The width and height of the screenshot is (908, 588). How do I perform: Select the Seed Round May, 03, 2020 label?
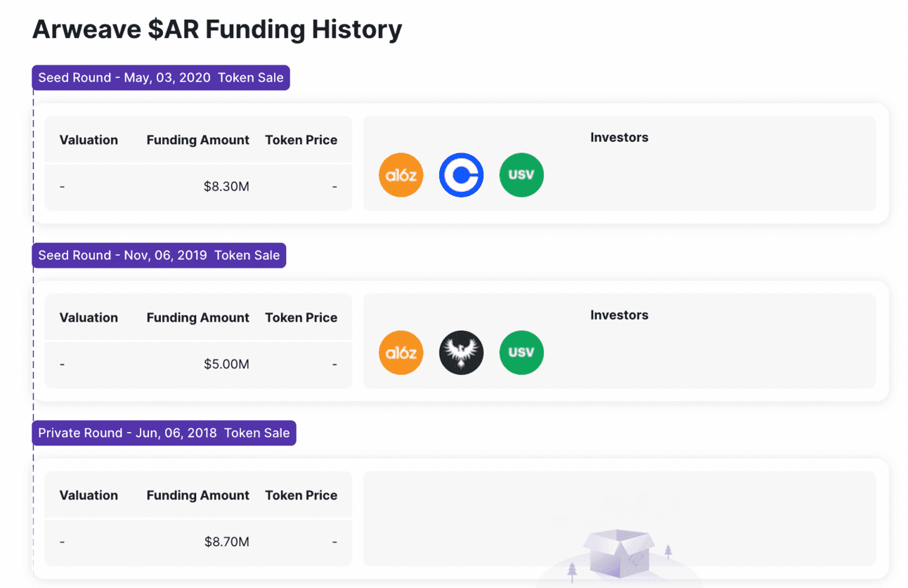click(161, 77)
